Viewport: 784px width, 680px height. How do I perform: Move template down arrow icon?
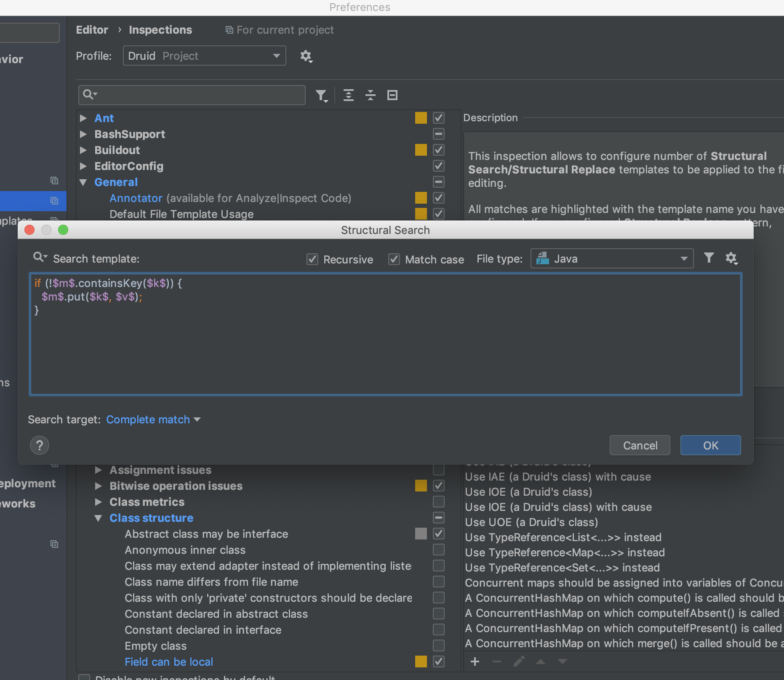pyautogui.click(x=563, y=661)
